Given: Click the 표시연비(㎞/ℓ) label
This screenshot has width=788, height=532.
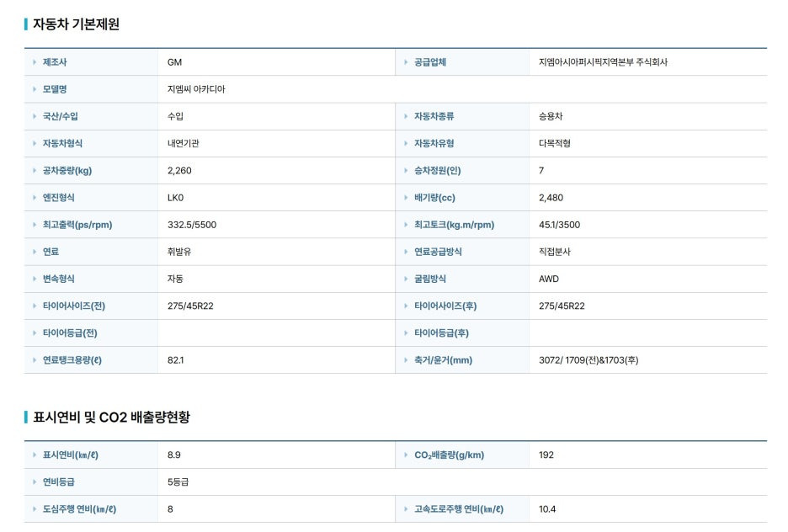Looking at the screenshot, I should point(71,455).
